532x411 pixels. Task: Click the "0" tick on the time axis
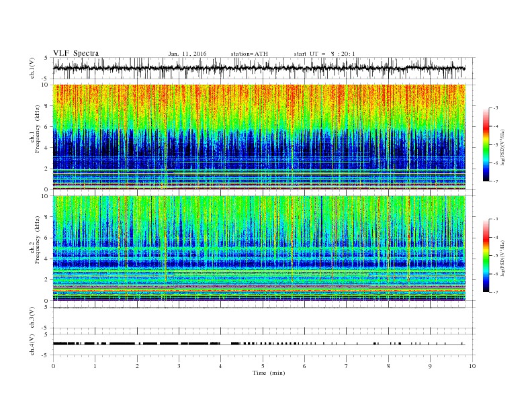(53, 366)
